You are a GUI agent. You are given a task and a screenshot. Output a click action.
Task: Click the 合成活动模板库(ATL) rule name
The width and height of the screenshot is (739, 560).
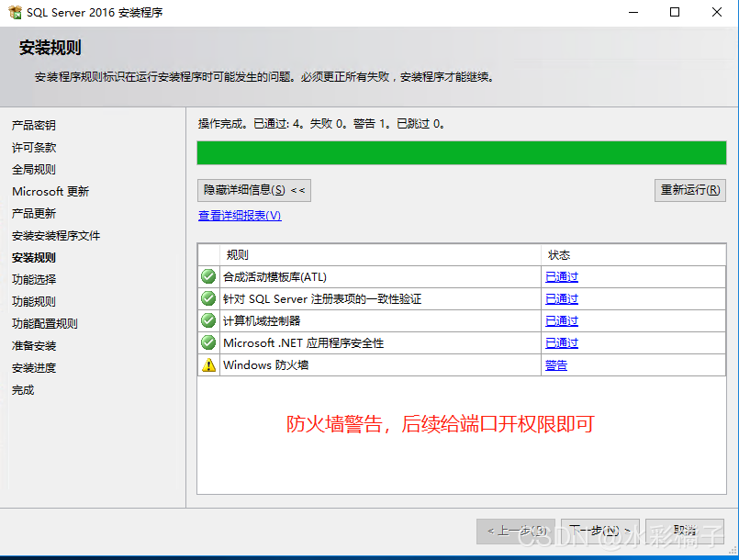click(274, 277)
